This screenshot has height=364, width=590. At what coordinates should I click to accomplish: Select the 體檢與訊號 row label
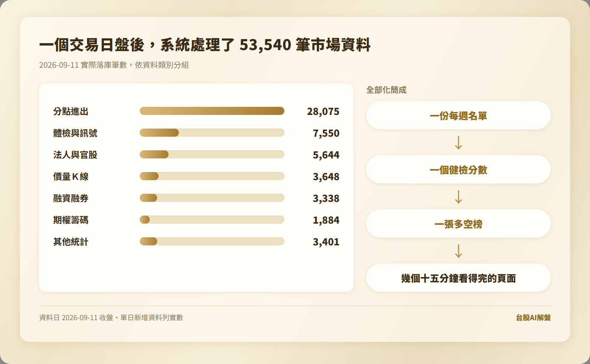point(75,133)
